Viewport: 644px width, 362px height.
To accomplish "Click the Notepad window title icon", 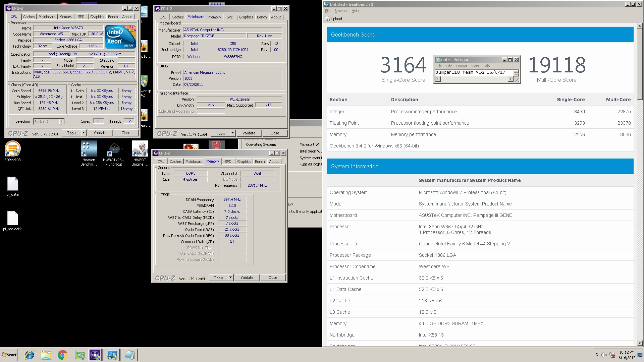I will [x=438, y=60].
